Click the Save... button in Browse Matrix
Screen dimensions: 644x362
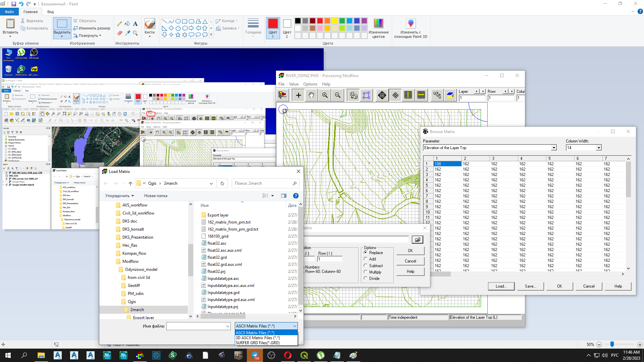(x=530, y=286)
